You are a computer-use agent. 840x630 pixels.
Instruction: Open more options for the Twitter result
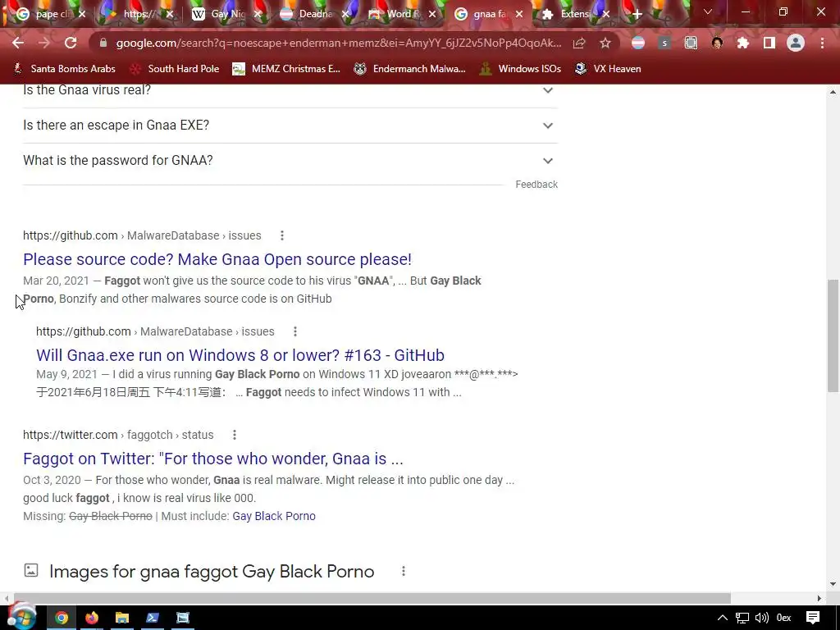234,435
